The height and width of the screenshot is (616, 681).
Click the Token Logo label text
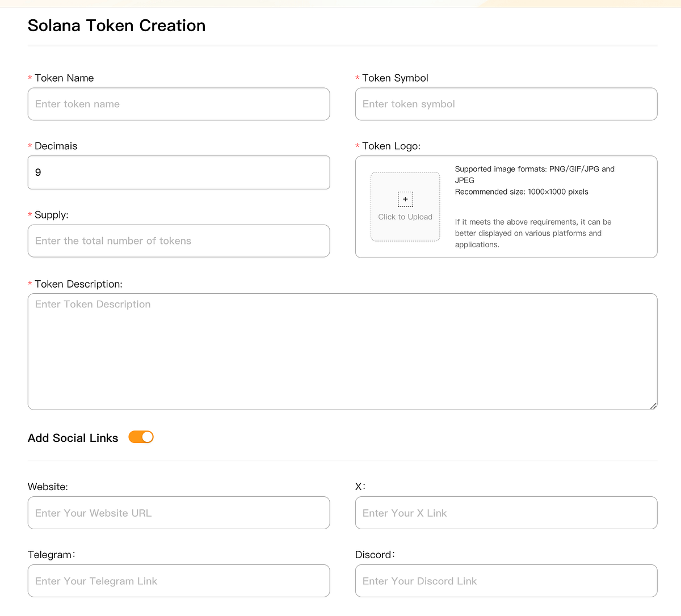391,146
